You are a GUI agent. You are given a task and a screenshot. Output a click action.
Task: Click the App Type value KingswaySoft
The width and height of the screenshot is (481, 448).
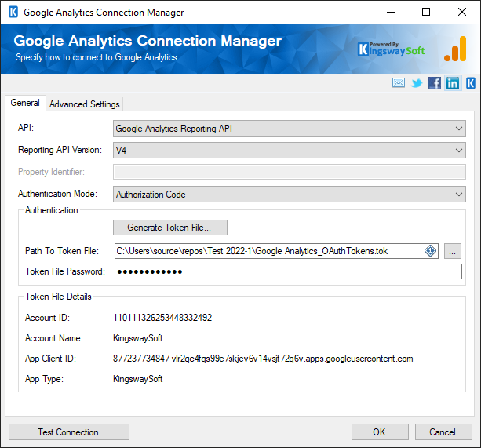(x=138, y=379)
